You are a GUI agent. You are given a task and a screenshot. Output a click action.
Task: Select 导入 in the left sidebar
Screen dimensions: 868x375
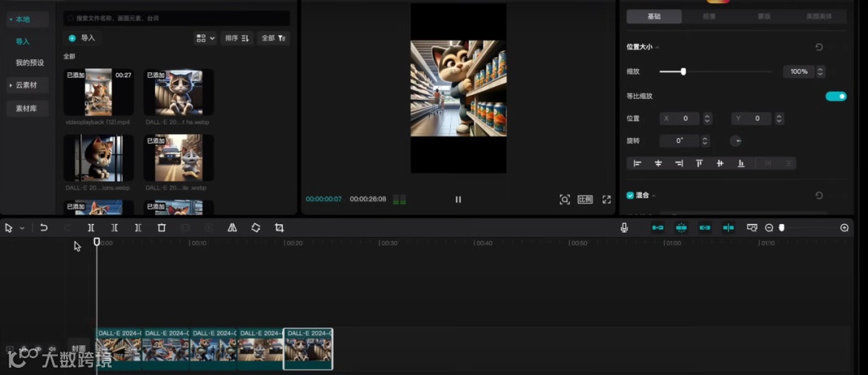point(23,42)
